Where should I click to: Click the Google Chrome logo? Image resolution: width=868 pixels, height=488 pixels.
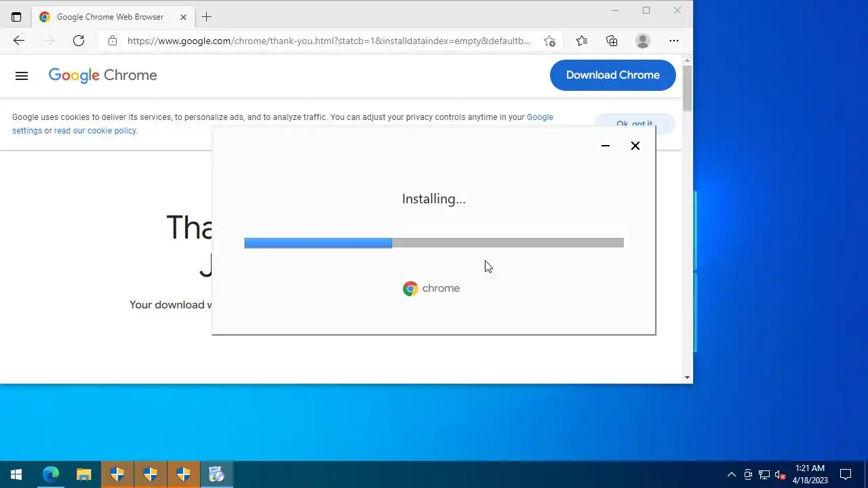coord(103,75)
